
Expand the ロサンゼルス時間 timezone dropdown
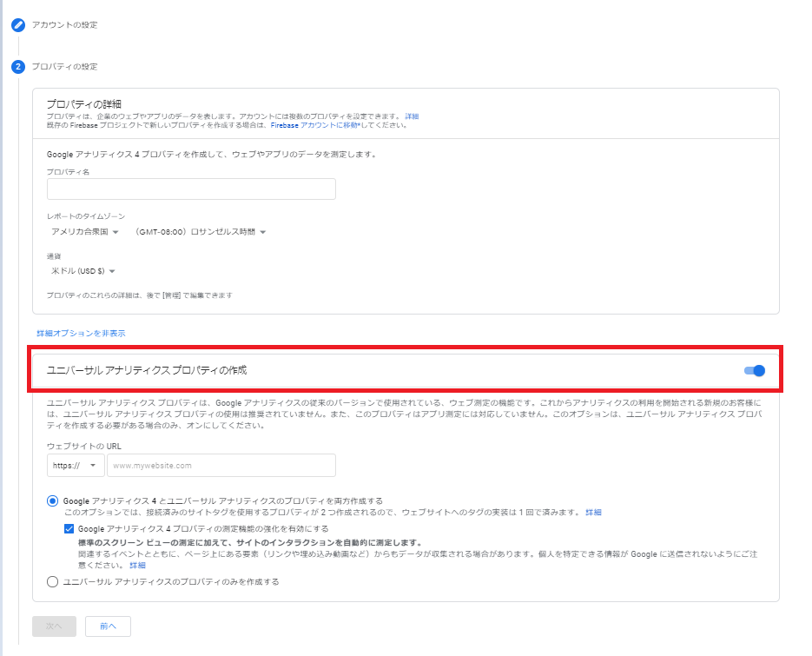(x=200, y=232)
